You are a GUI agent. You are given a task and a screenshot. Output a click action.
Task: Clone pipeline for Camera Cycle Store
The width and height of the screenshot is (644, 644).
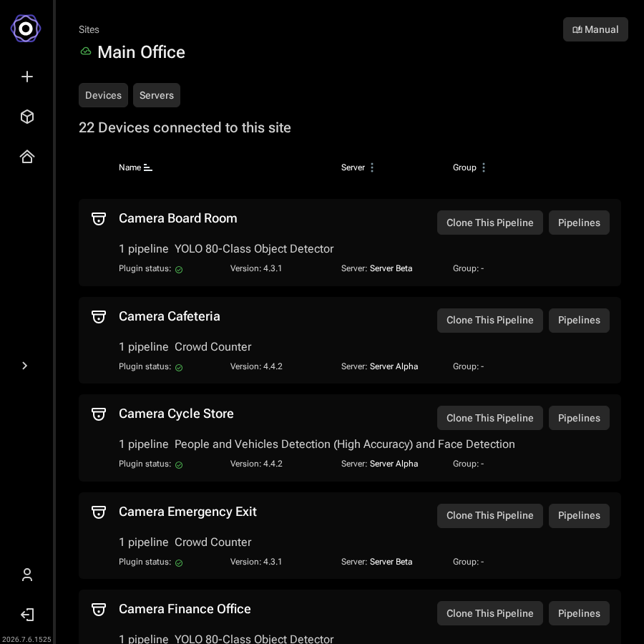click(x=489, y=418)
